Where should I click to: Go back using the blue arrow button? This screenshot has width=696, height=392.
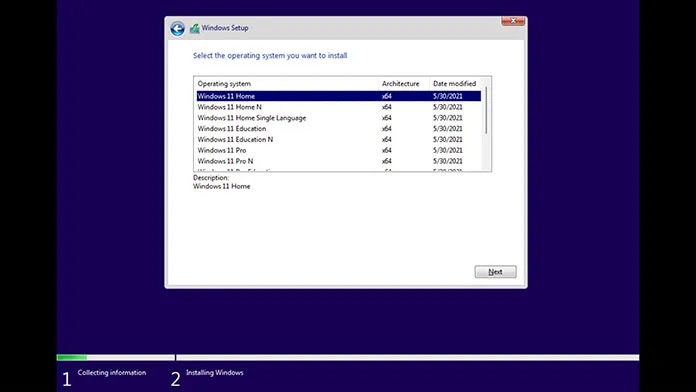pos(178,29)
